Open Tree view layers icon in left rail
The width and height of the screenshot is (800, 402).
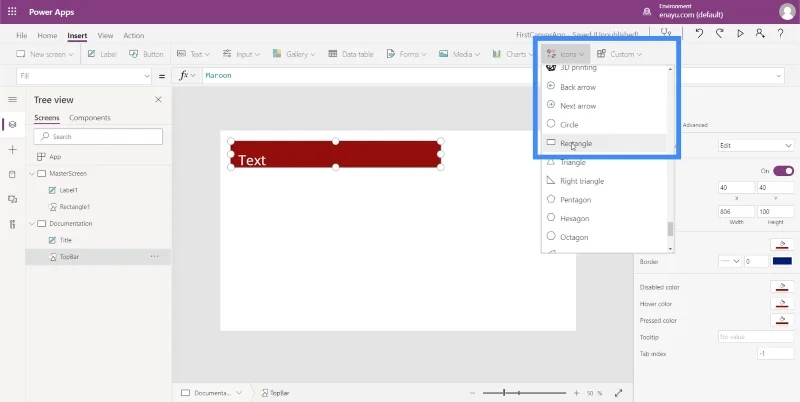(x=13, y=124)
